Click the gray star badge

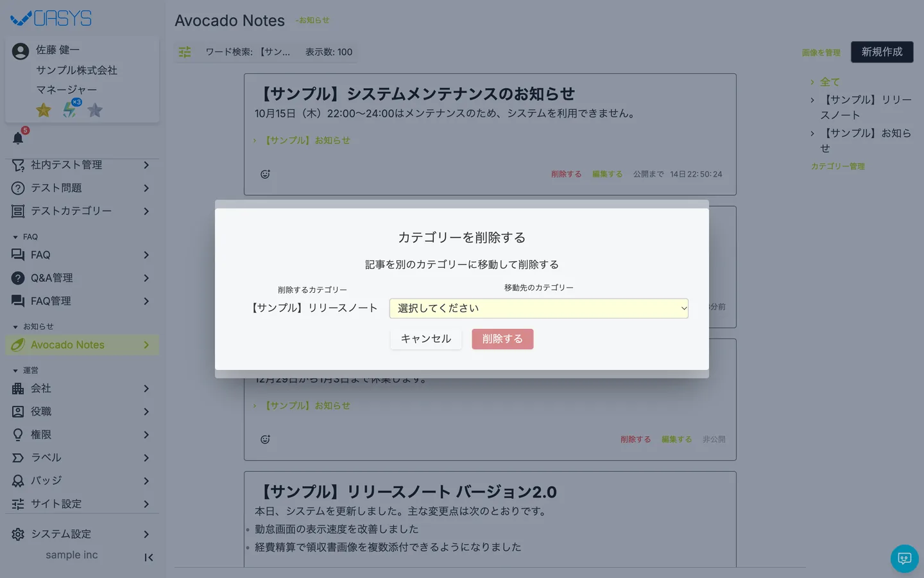pos(95,110)
